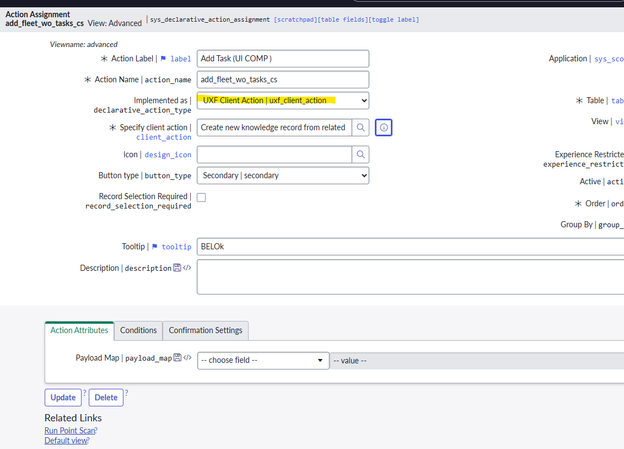Click the Related Links heading

[x=73, y=418]
